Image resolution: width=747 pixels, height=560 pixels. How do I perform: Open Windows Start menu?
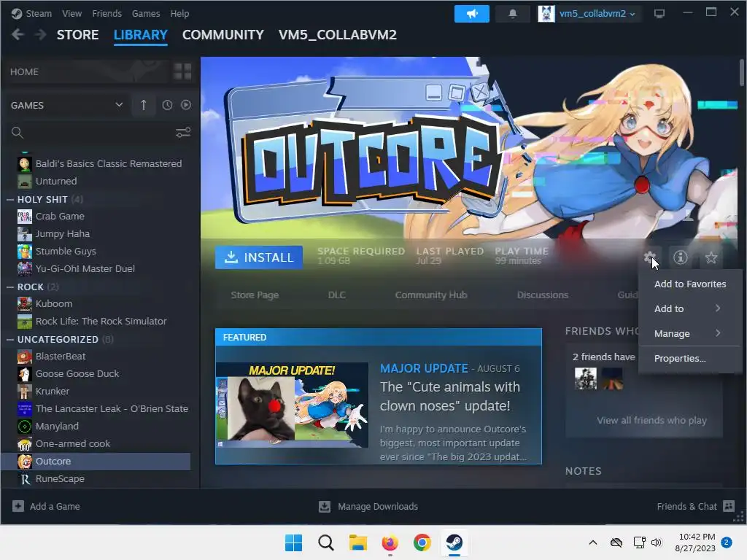point(293,542)
